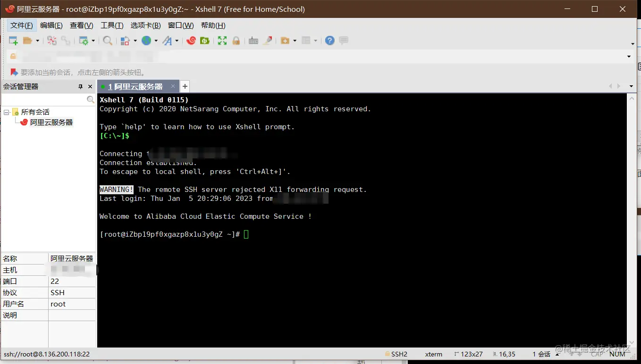Open the 帮助(H) menu
Viewport: 641px width, 364px height.
(213, 25)
